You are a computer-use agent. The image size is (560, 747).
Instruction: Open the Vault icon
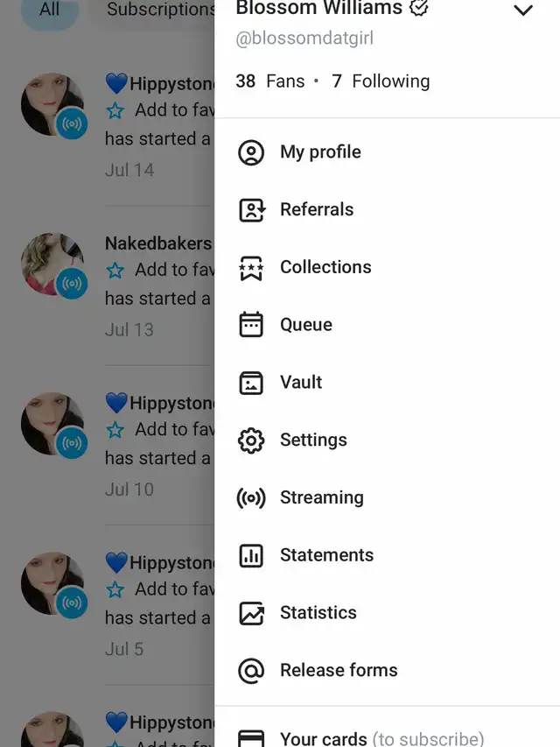point(251,383)
